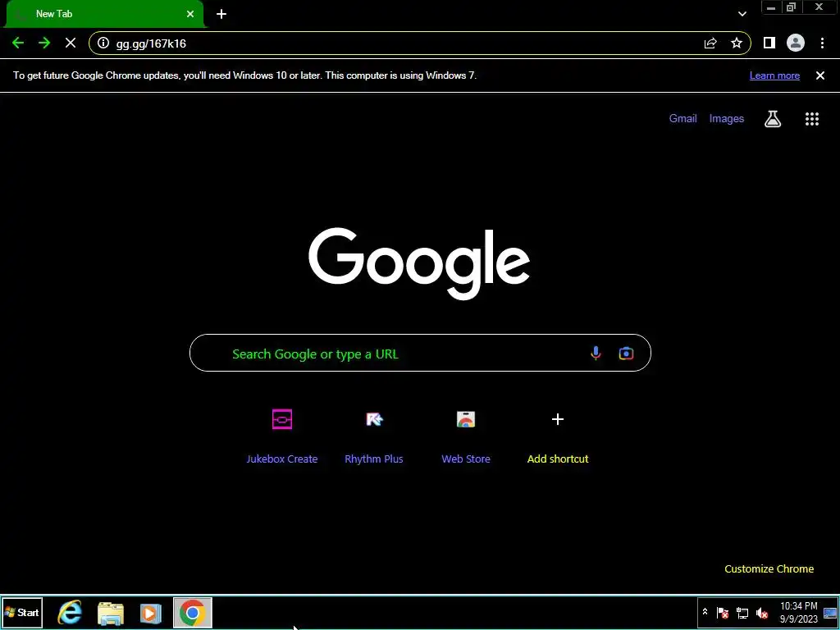840x630 pixels.
Task: Launch Internet Explorer from the taskbar
Action: click(70, 613)
